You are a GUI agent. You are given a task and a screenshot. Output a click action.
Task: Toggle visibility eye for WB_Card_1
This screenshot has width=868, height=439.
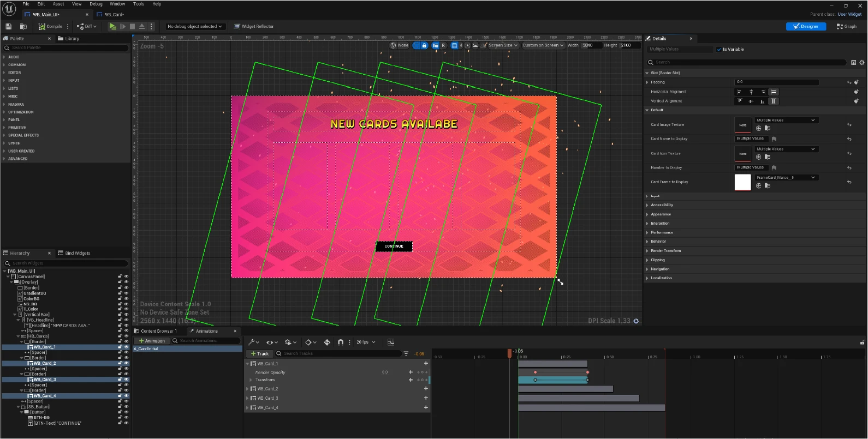[126, 347]
